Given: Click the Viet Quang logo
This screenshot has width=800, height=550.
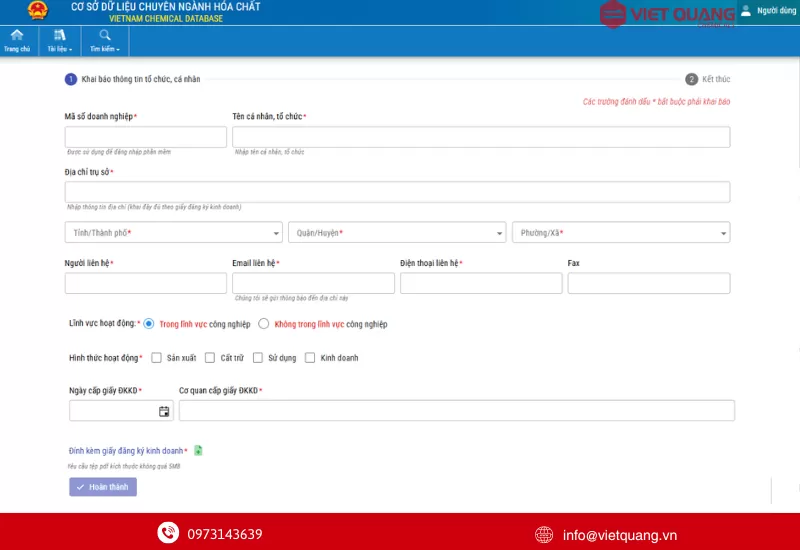Looking at the screenshot, I should pos(667,14).
